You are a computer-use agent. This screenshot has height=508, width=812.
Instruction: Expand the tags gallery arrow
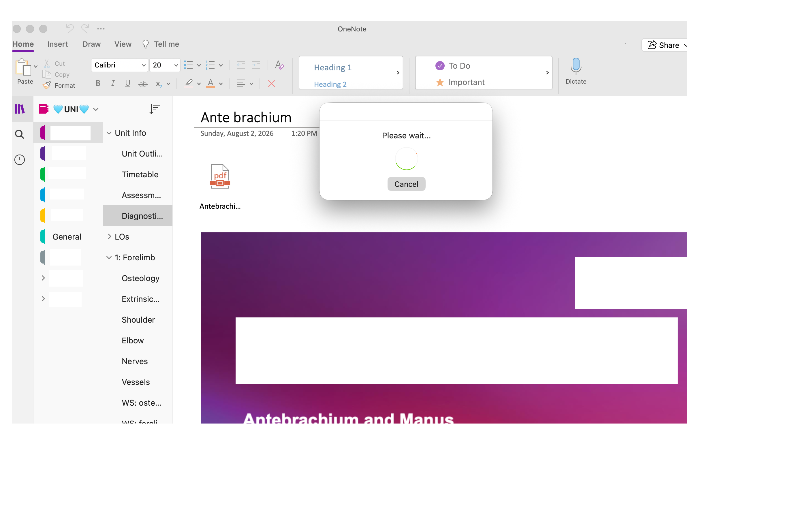pos(547,73)
